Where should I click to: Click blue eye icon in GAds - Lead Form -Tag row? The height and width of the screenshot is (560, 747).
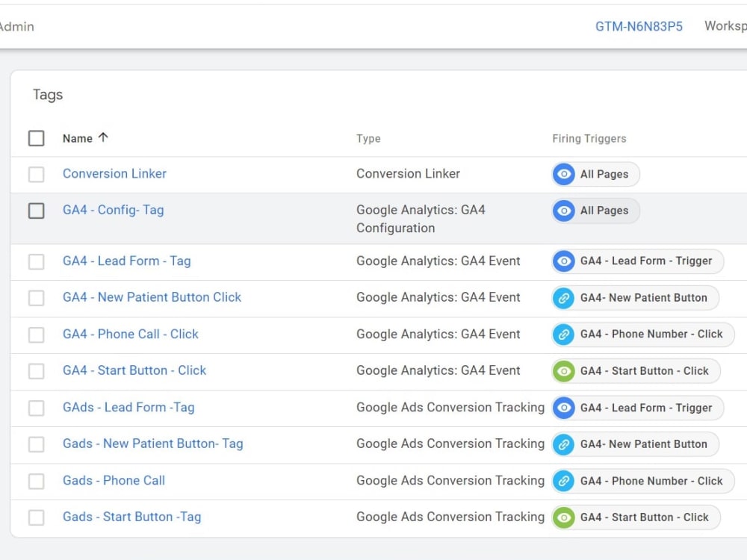tap(563, 408)
